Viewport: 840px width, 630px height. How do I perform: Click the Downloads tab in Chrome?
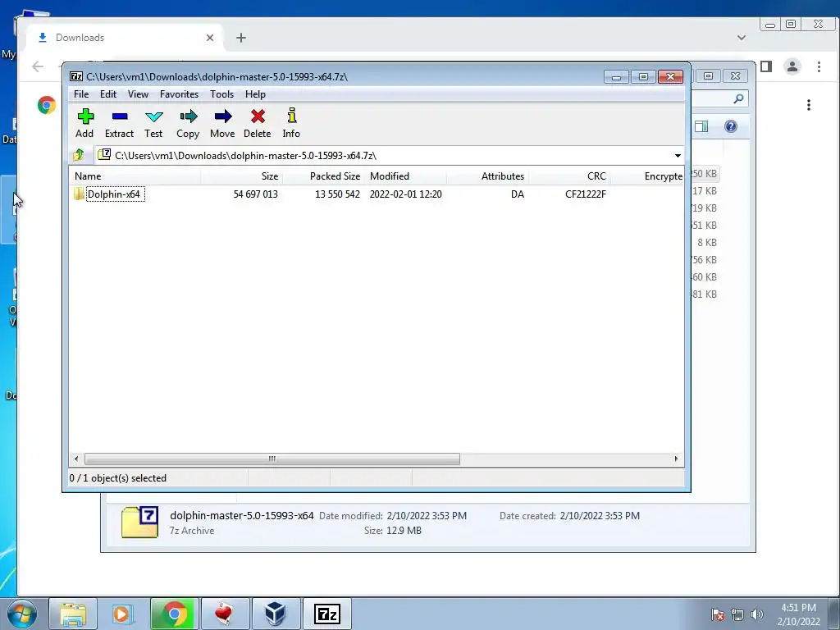(x=125, y=38)
